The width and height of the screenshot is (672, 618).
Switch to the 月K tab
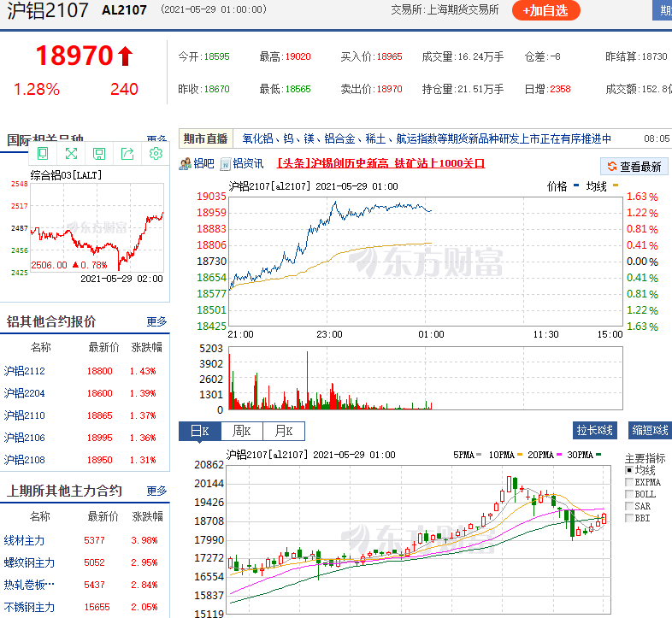pyautogui.click(x=284, y=431)
